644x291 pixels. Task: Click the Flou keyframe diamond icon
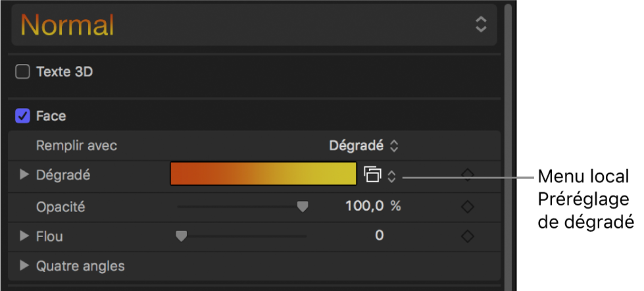tap(467, 236)
